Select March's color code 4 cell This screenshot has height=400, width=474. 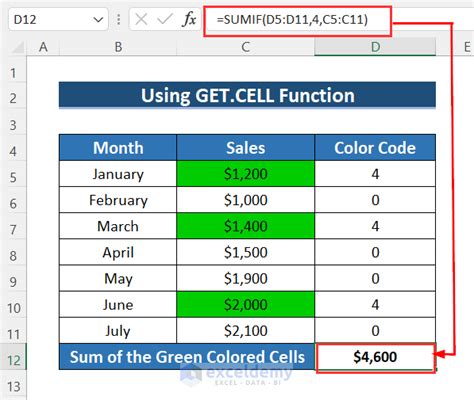click(x=375, y=226)
